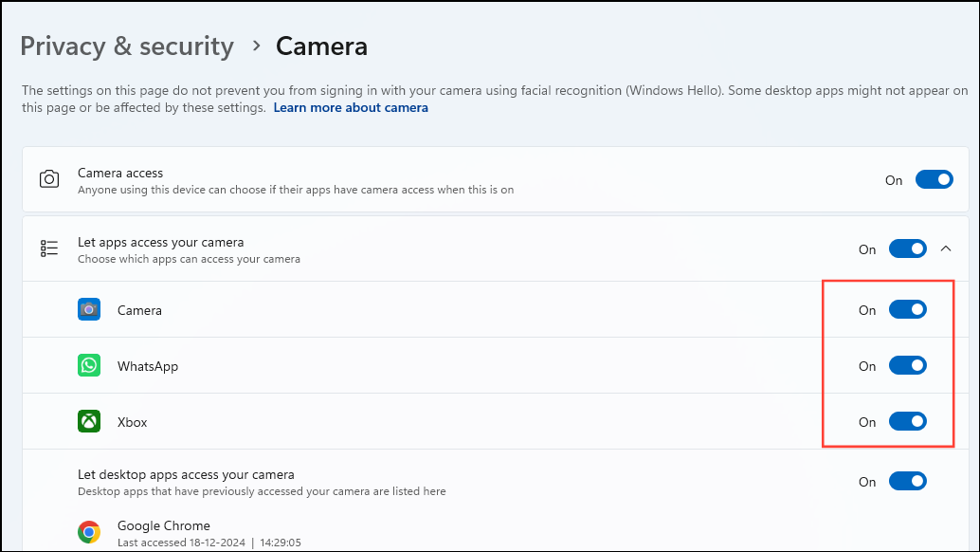
Task: Turn off desktop apps camera access toggle
Action: click(907, 482)
